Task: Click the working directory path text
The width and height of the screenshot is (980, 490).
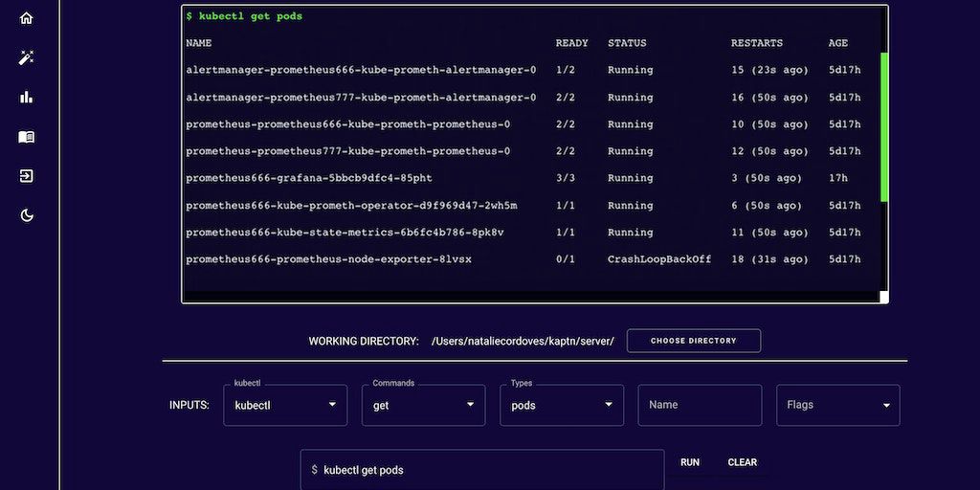Action: pos(523,341)
